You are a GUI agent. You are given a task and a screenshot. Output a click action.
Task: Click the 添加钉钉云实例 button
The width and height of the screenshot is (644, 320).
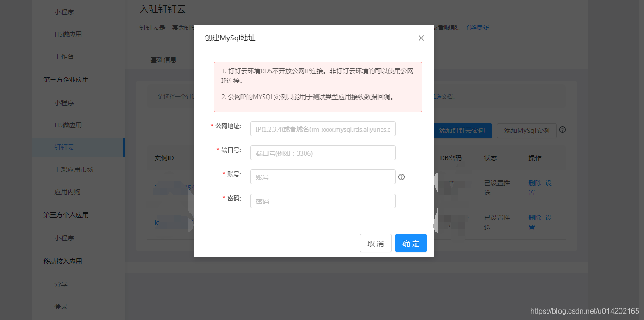pyautogui.click(x=462, y=131)
